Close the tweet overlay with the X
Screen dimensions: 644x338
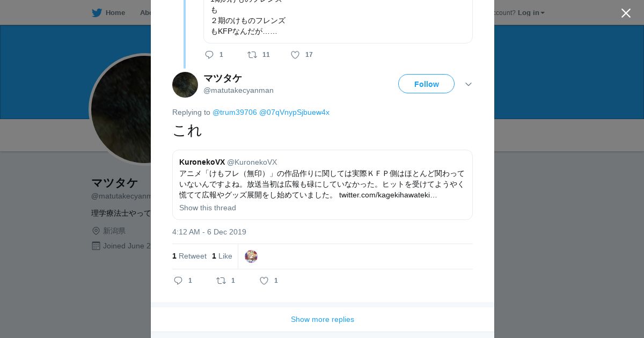click(x=626, y=13)
